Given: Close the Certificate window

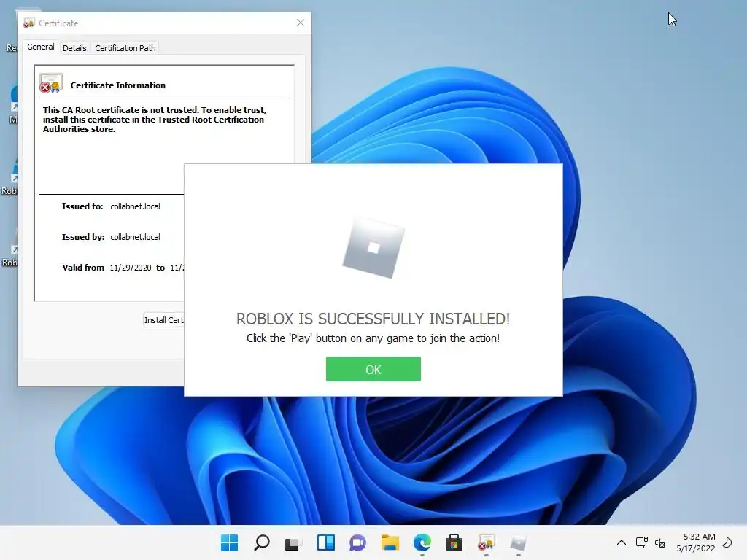Looking at the screenshot, I should [x=300, y=23].
